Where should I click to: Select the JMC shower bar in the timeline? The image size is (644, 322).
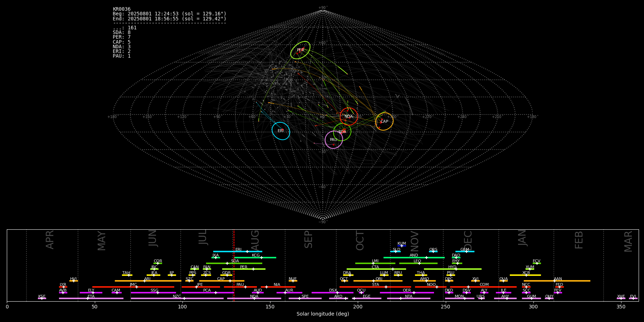133,287
